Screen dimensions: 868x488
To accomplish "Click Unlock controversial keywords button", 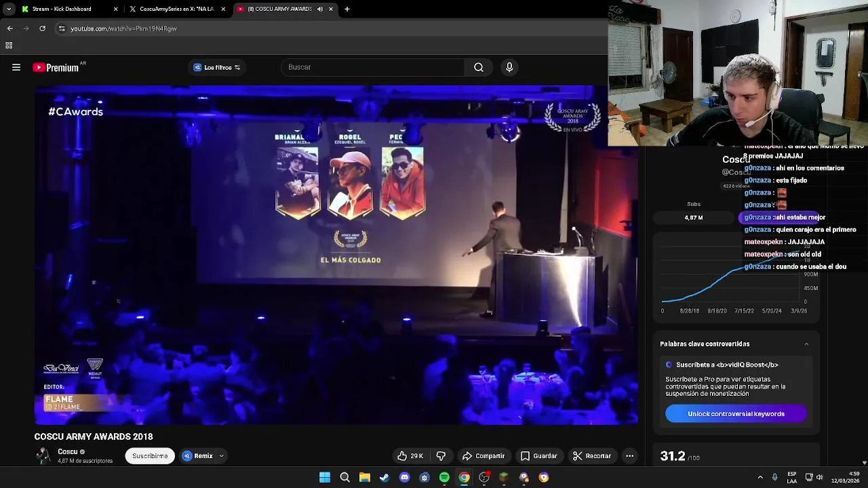I will pyautogui.click(x=736, y=413).
